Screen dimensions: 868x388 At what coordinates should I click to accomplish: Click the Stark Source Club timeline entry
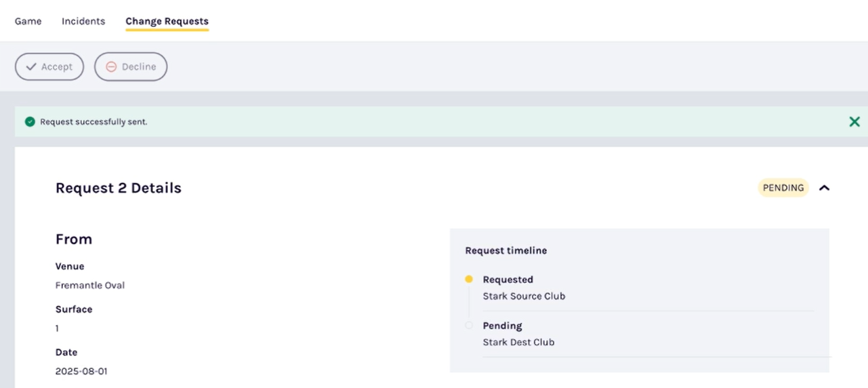click(524, 296)
